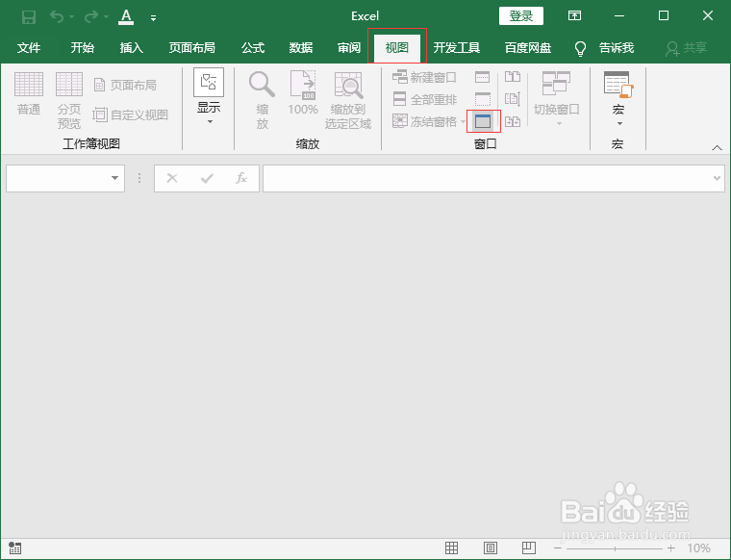
Task: Select the 视图 tab
Action: pos(397,47)
